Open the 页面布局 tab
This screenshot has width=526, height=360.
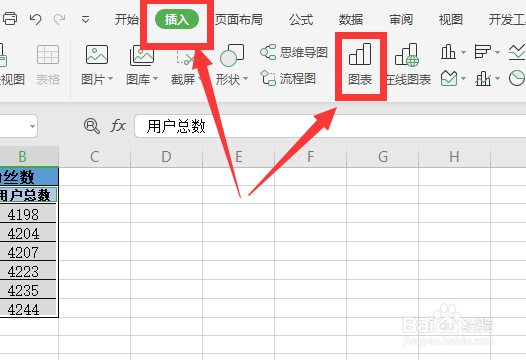coord(239,19)
